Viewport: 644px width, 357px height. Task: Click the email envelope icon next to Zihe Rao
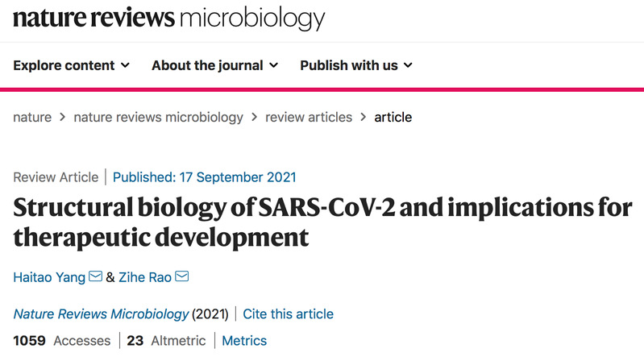[182, 276]
